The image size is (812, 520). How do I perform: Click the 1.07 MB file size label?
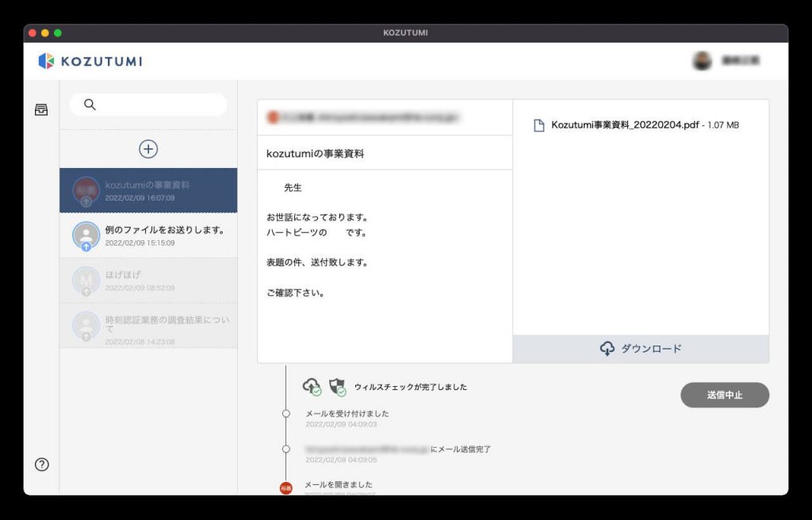pyautogui.click(x=723, y=125)
